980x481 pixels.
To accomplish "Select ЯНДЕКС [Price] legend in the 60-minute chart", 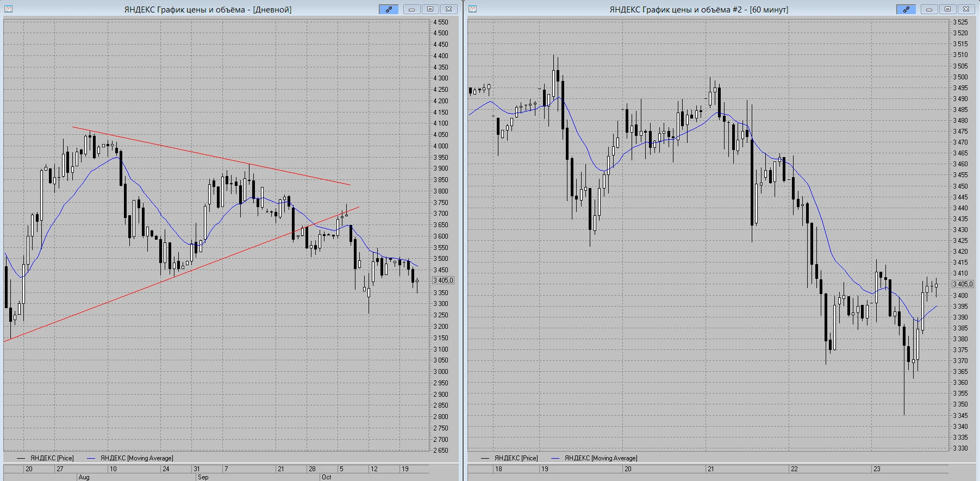I will (x=510, y=458).
